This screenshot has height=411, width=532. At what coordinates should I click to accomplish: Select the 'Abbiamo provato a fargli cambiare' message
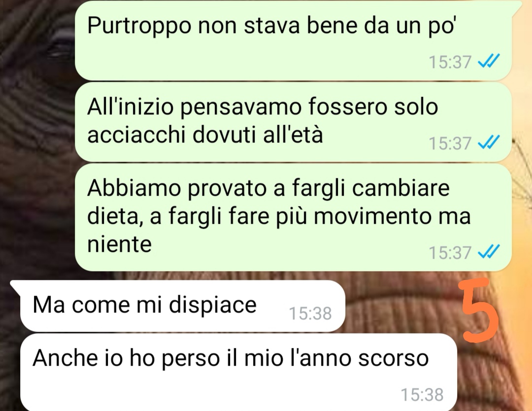pos(293,217)
